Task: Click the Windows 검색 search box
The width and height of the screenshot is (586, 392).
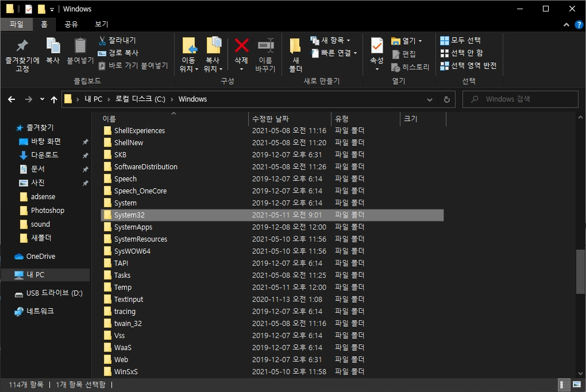Action: pos(521,99)
